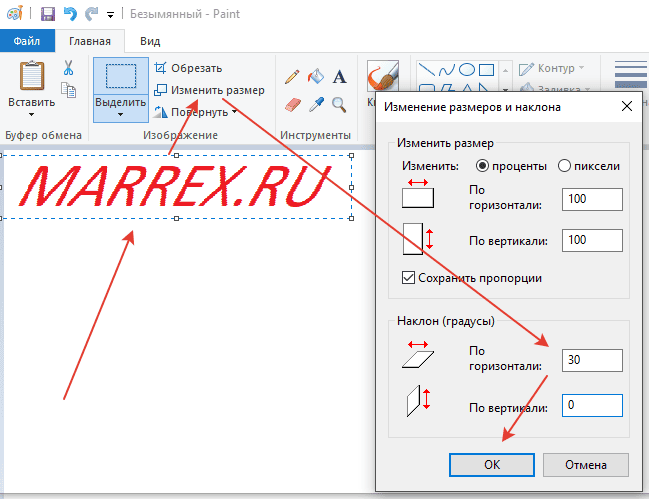649x499 pixels.
Task: Click the Отмена button
Action: 586,465
